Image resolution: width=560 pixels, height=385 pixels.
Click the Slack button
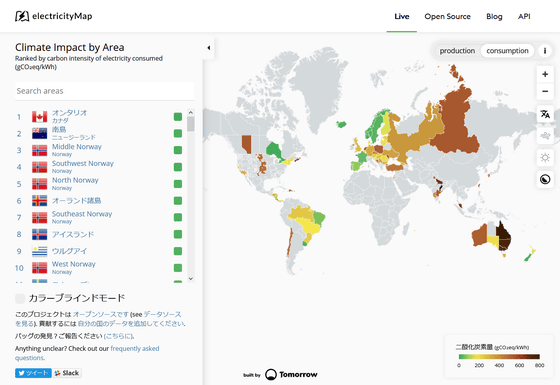[x=67, y=373]
